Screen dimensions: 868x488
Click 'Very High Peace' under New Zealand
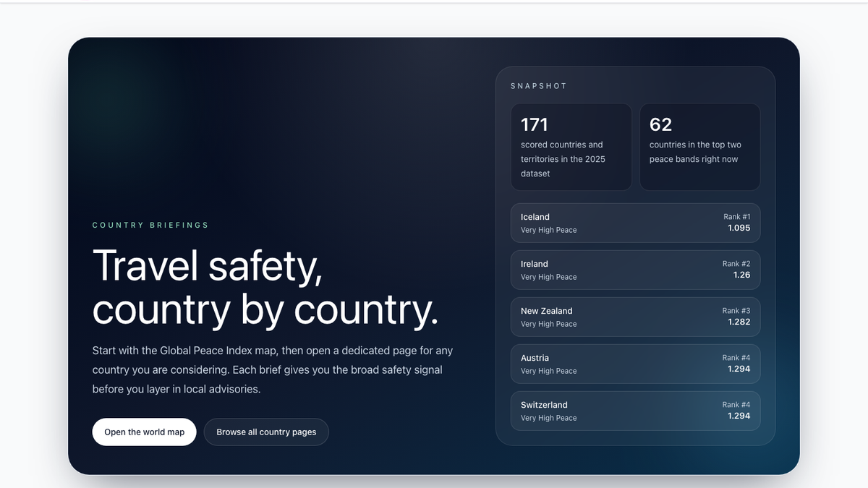click(x=548, y=324)
